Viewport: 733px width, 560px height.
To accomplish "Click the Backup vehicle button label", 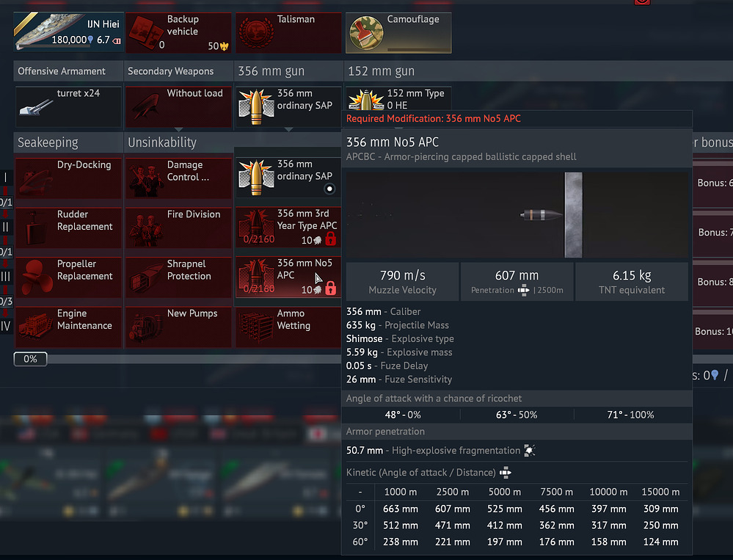I will click(x=183, y=25).
